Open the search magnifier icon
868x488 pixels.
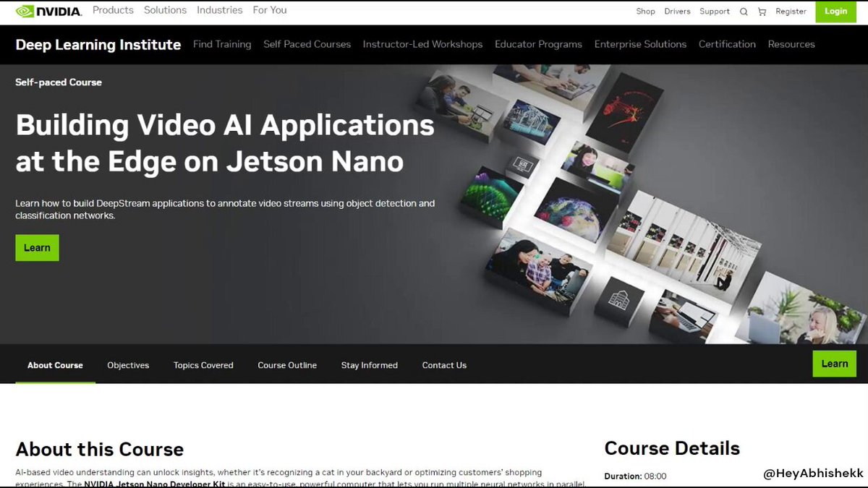coord(744,12)
